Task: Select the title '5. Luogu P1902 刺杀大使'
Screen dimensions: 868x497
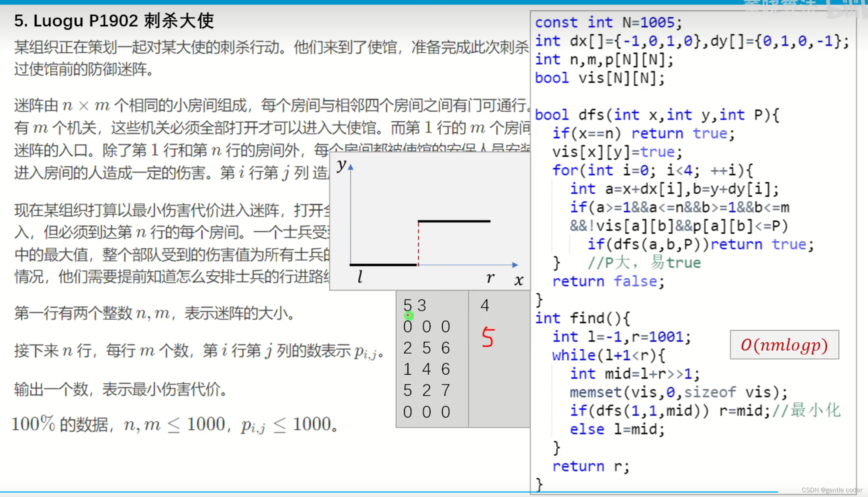Action: click(x=114, y=21)
